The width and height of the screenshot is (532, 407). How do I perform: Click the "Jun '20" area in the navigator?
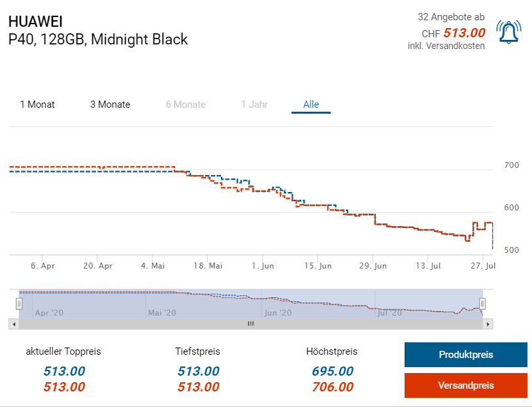pyautogui.click(x=278, y=313)
